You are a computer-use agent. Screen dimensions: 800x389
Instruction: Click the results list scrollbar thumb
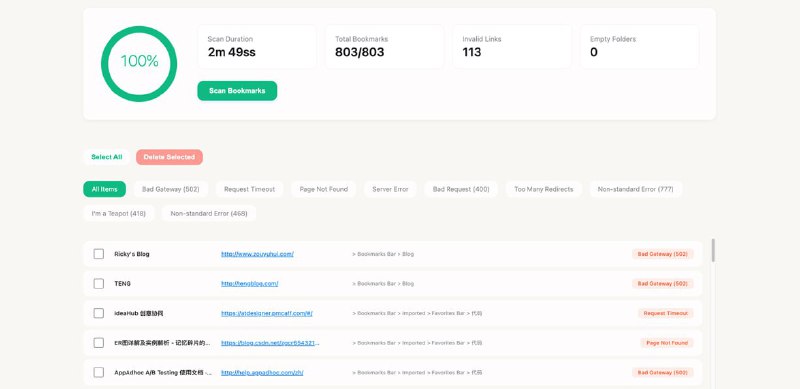click(x=713, y=250)
